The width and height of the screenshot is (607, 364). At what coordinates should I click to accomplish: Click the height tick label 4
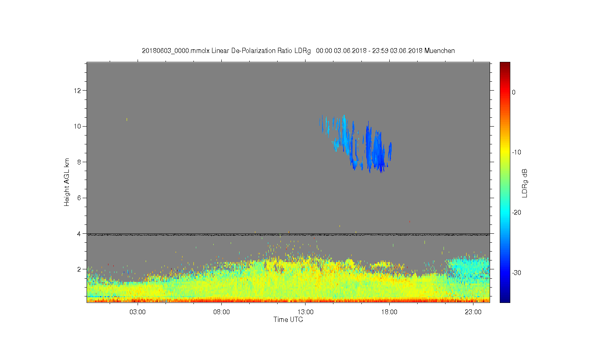79,233
